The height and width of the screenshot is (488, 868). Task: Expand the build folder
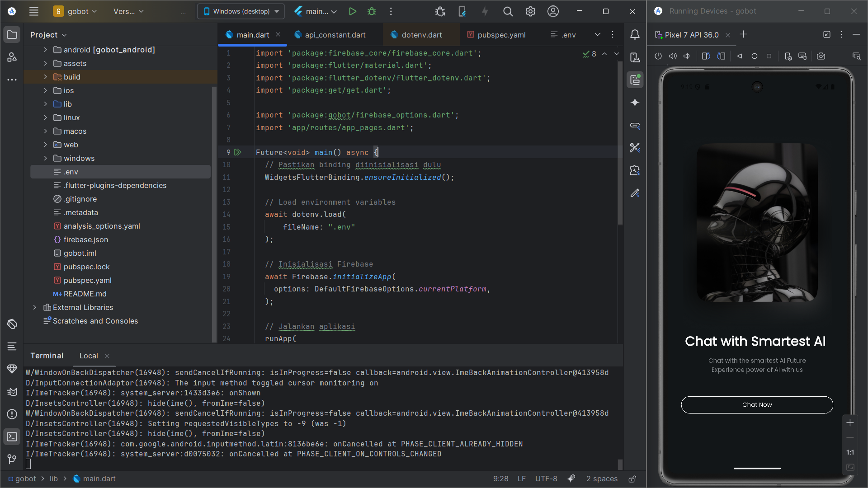click(x=45, y=77)
